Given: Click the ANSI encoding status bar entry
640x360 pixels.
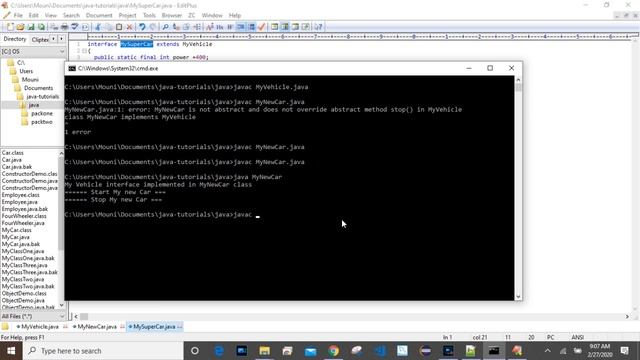Looking at the screenshot, I should (578, 337).
